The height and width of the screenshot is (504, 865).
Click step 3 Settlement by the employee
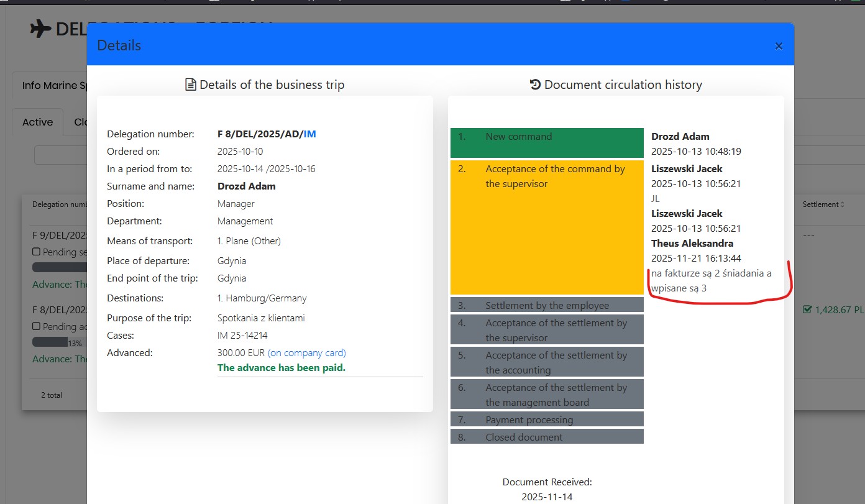[x=546, y=305]
